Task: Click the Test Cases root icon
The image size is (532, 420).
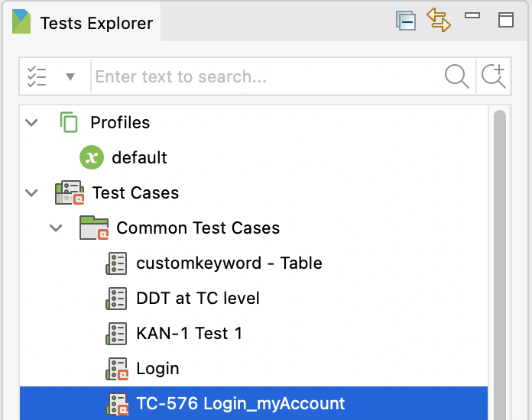Action: pyautogui.click(x=69, y=192)
